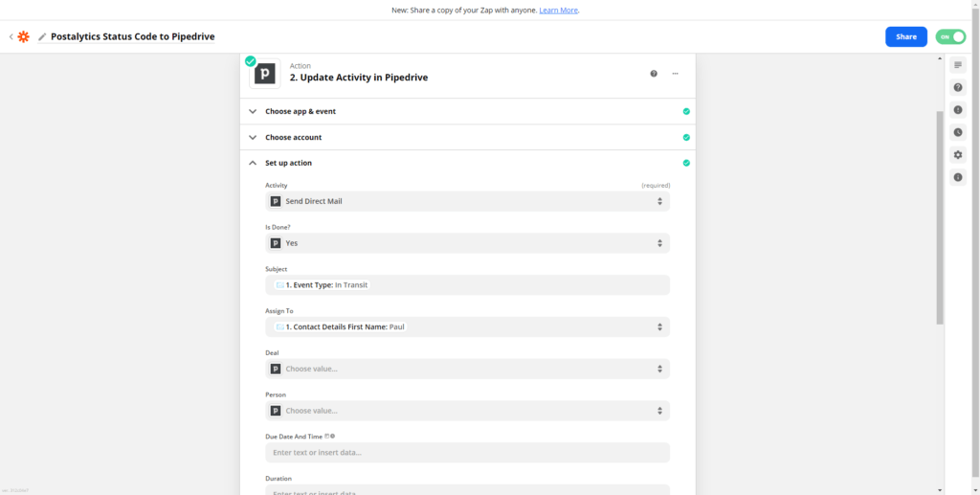Open the Pipedrive app icon in the action header
The image size is (980, 495).
[265, 74]
